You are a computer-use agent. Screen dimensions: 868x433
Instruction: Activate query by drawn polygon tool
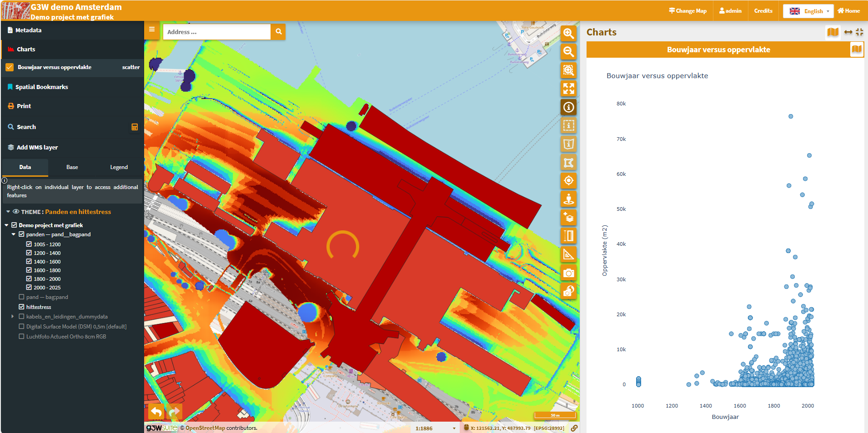tap(568, 162)
